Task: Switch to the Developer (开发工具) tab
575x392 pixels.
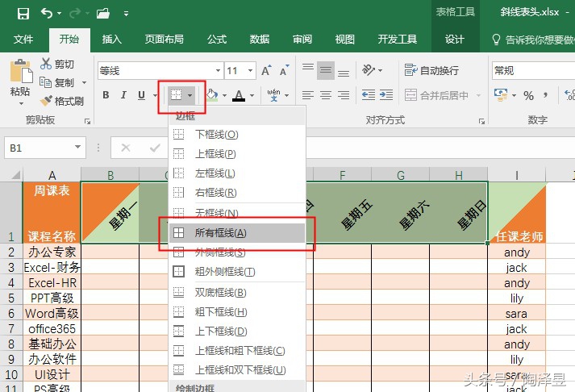Action: (398, 39)
